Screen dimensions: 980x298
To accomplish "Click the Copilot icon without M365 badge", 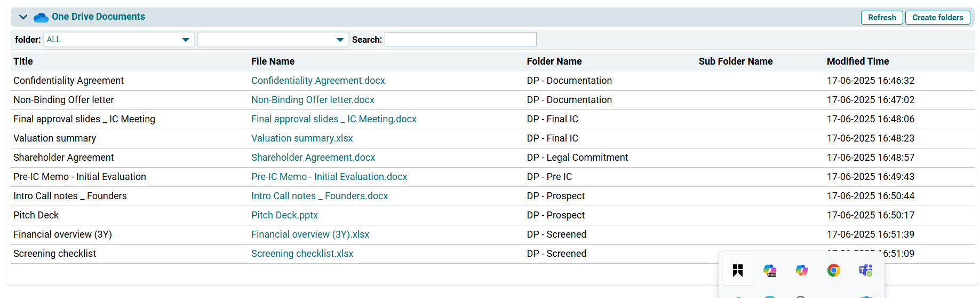I will point(802,271).
